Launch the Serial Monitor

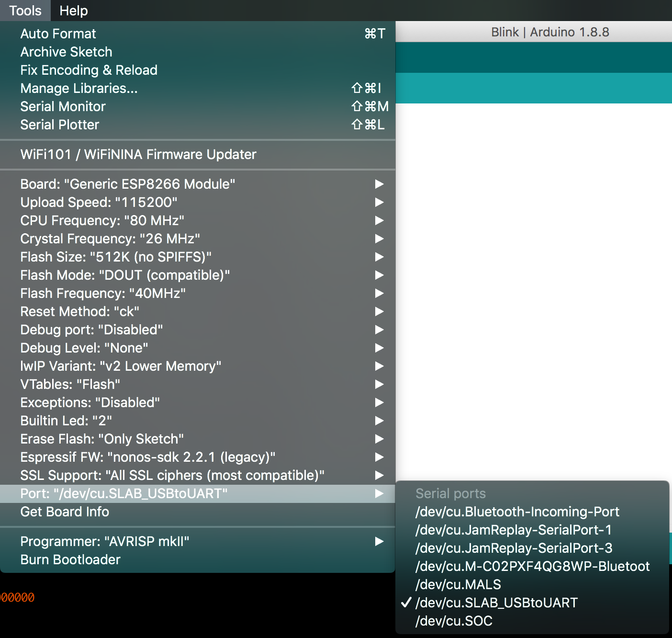(198, 106)
